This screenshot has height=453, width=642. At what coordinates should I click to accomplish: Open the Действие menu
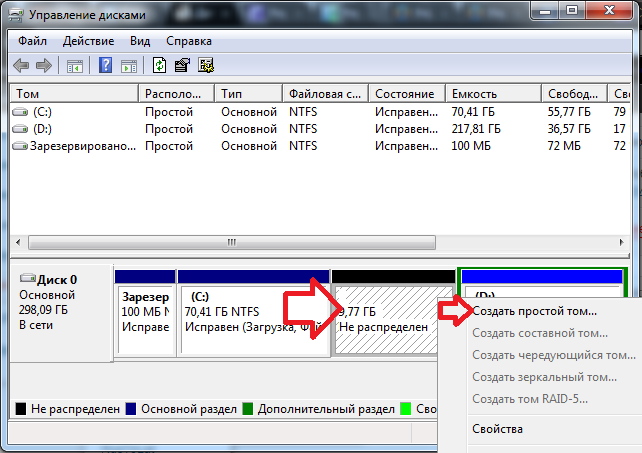coord(88,41)
